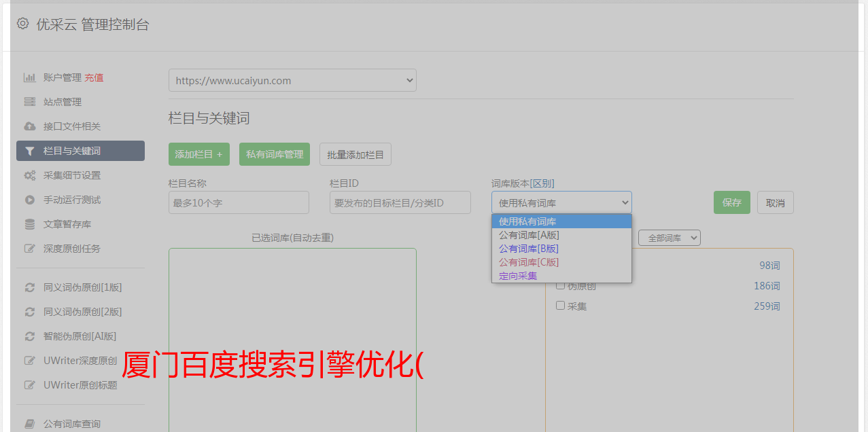Click the refresh icon next to 同义词伪原创[2版]
The image size is (868, 432).
[30, 312]
